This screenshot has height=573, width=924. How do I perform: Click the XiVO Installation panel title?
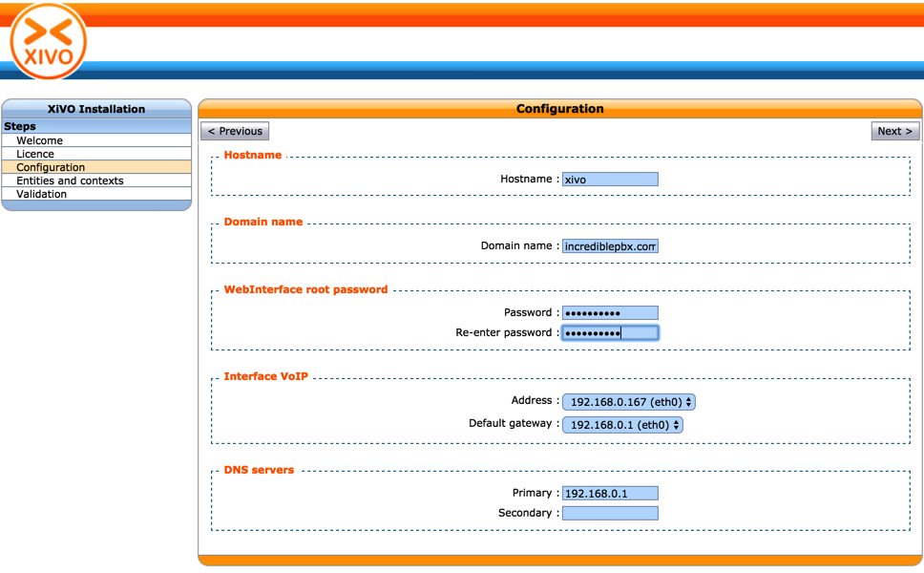(96, 109)
